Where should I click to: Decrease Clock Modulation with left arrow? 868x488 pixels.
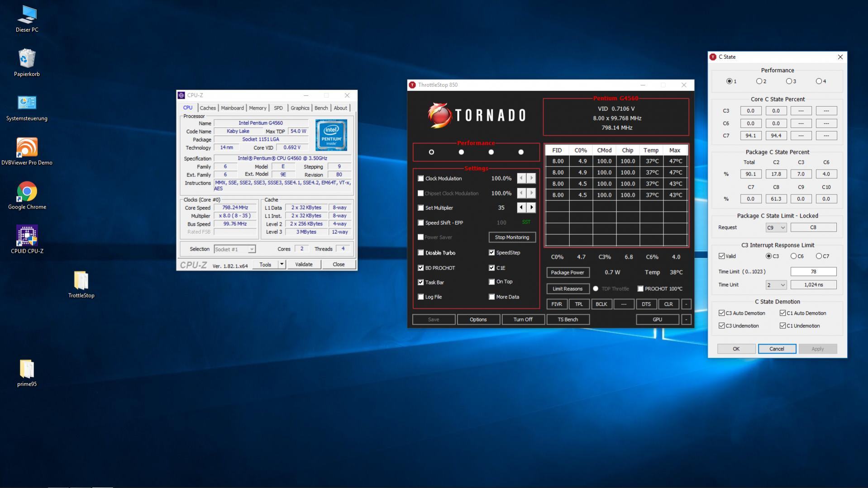(521, 178)
